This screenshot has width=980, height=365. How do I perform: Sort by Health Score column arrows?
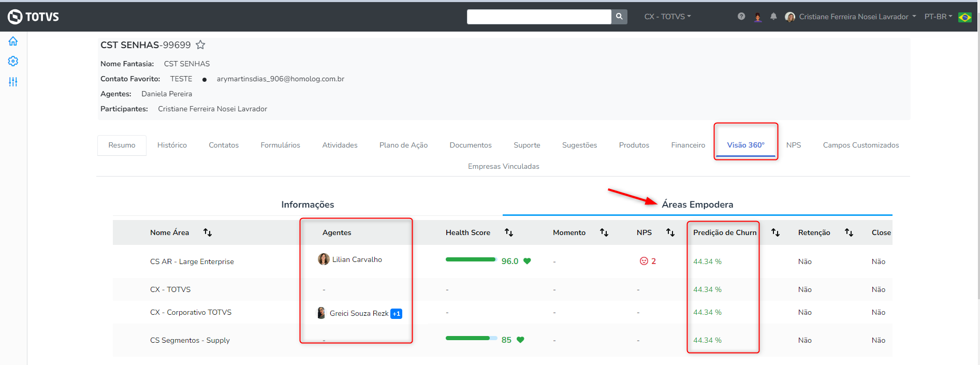coord(509,232)
